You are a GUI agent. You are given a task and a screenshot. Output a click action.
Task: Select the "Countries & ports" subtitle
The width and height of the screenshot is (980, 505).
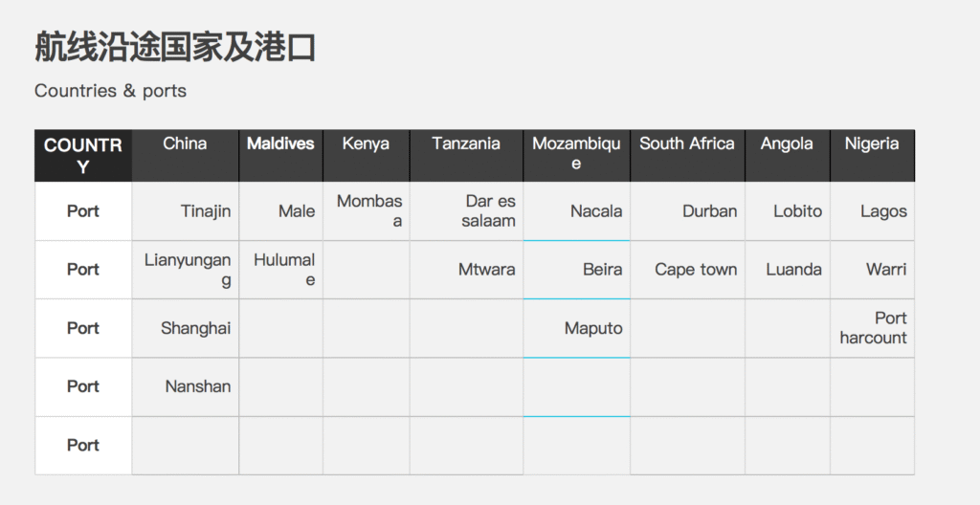tap(110, 91)
